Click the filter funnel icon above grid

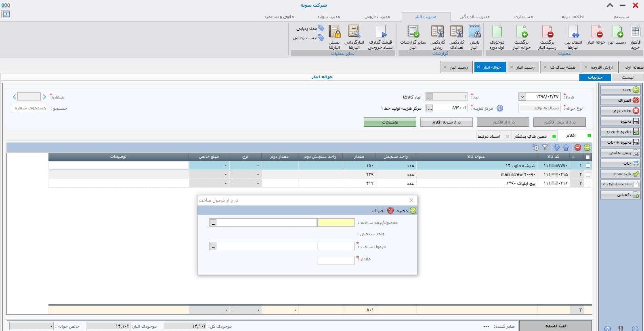point(545,147)
